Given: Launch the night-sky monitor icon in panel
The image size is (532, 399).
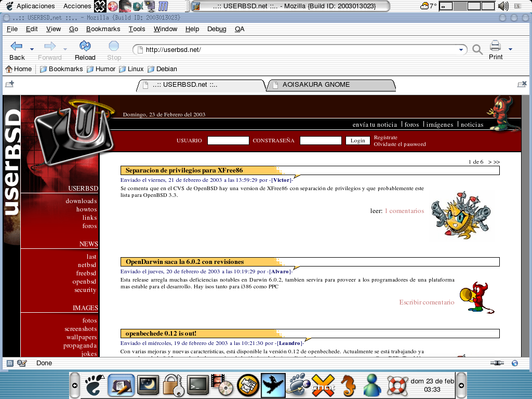Looking at the screenshot, I should click(148, 385).
